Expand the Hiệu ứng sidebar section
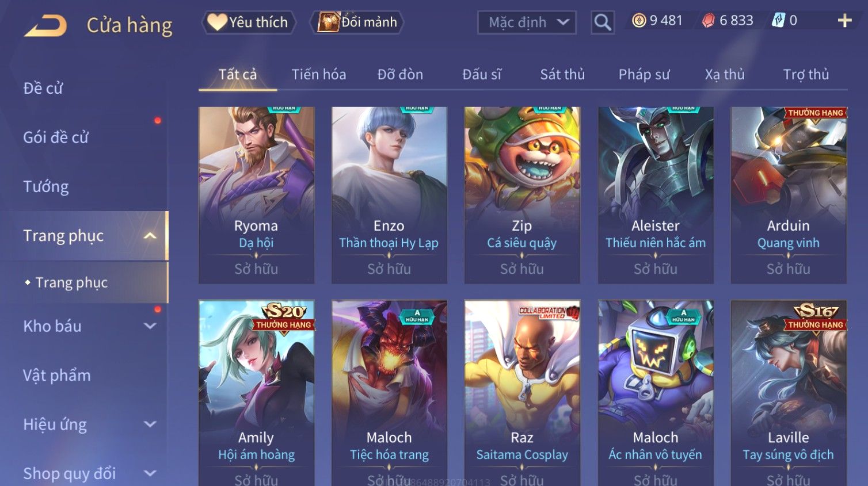Viewport: 868px width, 486px height. point(150,424)
